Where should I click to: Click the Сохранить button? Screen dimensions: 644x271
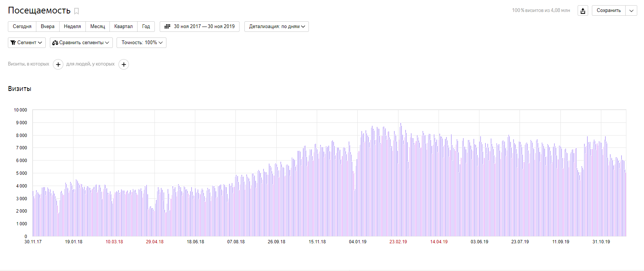[x=609, y=10]
